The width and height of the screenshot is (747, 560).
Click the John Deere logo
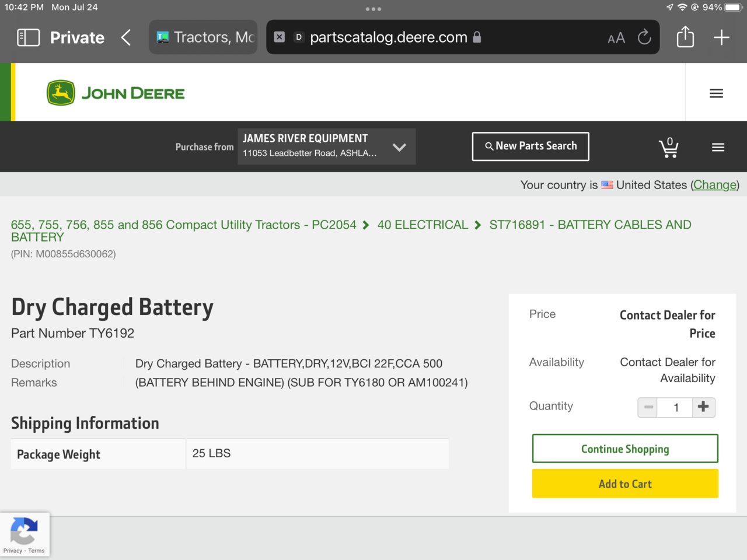[x=116, y=93]
